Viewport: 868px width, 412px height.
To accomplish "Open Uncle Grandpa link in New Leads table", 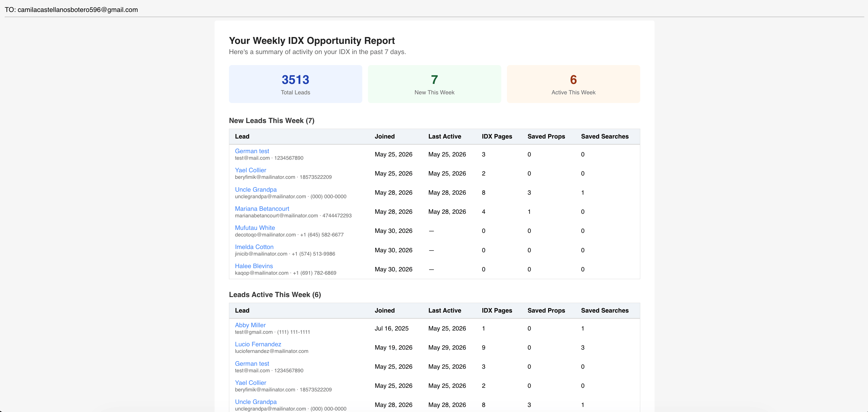I will tap(256, 190).
